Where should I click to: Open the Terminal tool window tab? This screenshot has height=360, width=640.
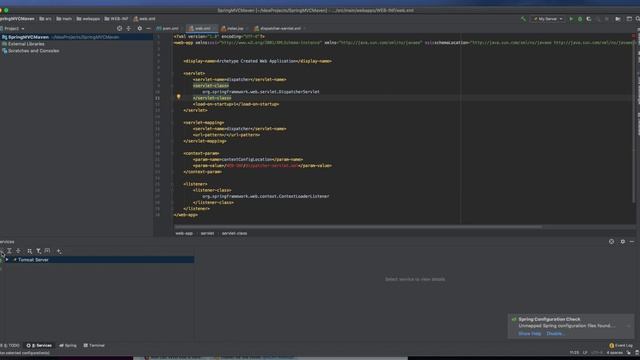[94, 345]
